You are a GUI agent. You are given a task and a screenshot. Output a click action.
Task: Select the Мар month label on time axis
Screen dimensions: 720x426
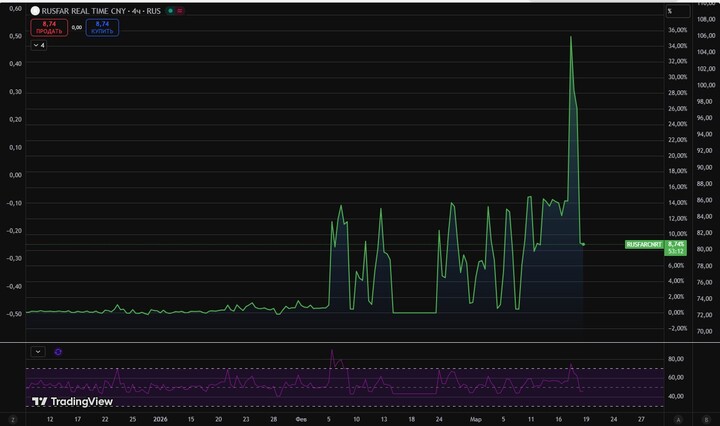[x=476, y=420]
